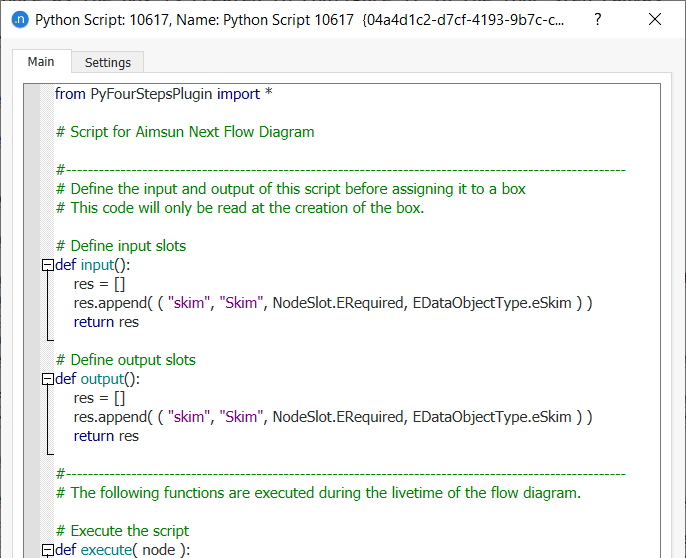Collapse the def execute(node) code block
Screen dimensions: 686x558
47,550
